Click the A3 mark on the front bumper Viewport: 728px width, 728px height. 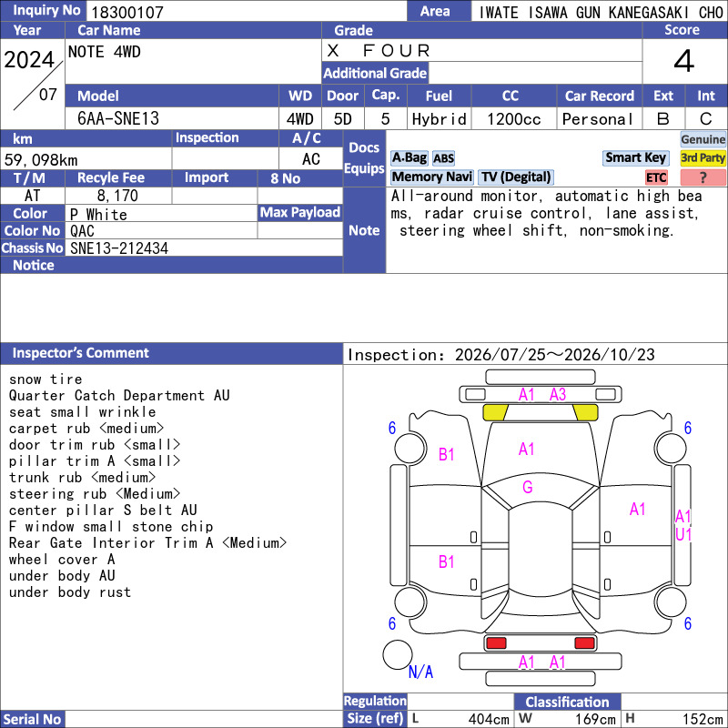tap(558, 395)
